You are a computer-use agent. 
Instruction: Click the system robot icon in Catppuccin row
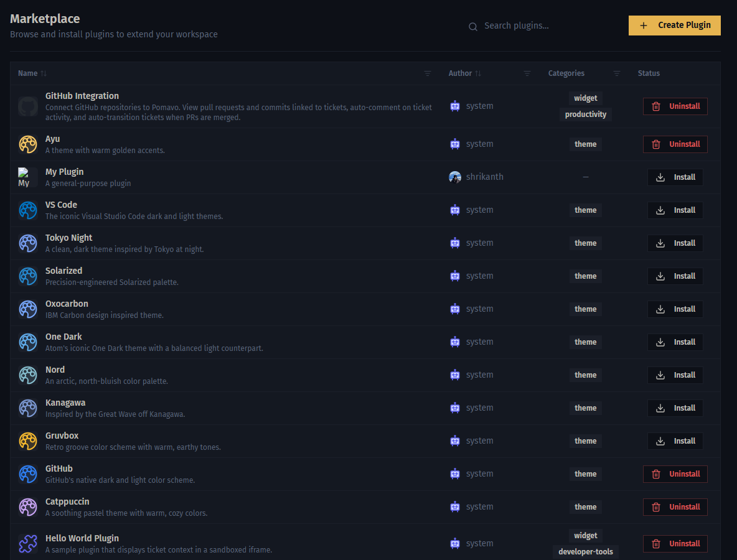[x=454, y=507]
